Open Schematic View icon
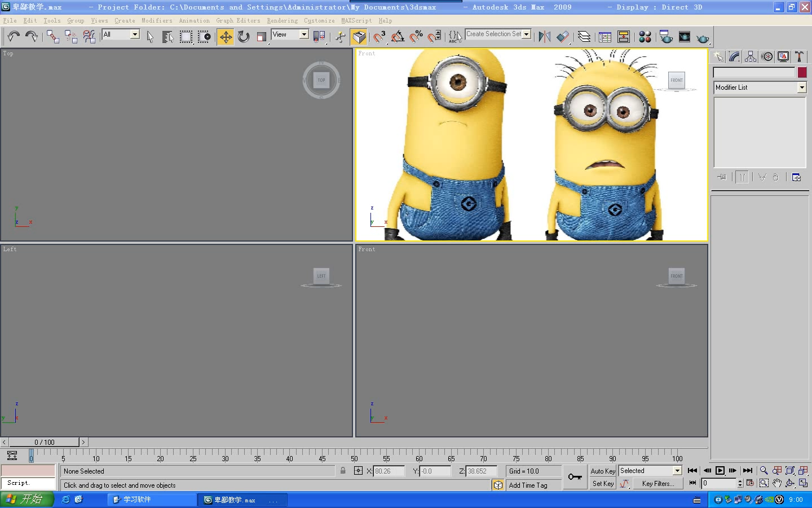Screen dimensions: 812x508 pyautogui.click(x=624, y=37)
